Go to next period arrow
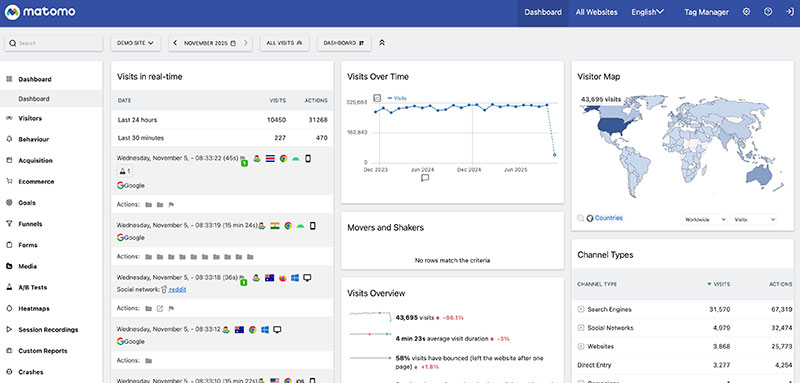The width and height of the screenshot is (800, 383). pos(245,43)
